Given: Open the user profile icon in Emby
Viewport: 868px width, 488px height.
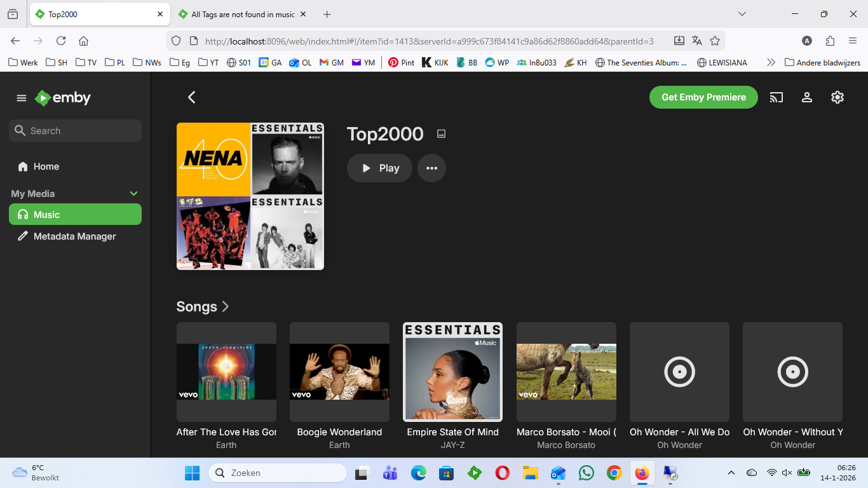Looking at the screenshot, I should pyautogui.click(x=806, y=97).
